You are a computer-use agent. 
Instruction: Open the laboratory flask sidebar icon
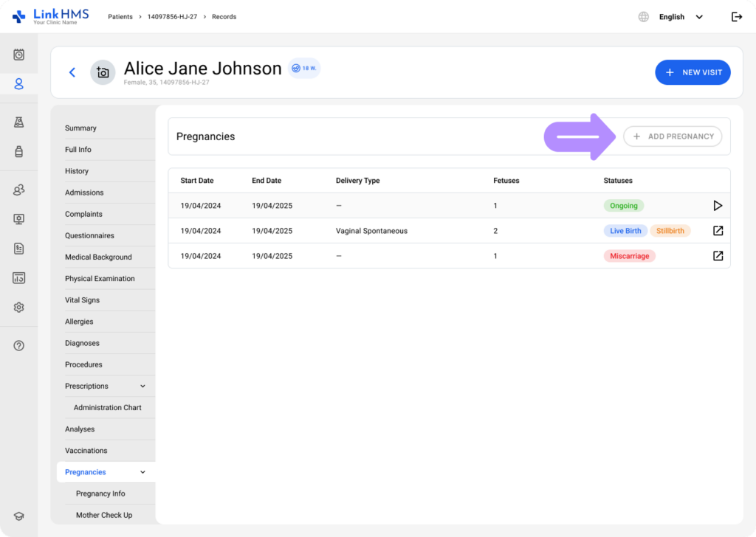click(x=19, y=122)
